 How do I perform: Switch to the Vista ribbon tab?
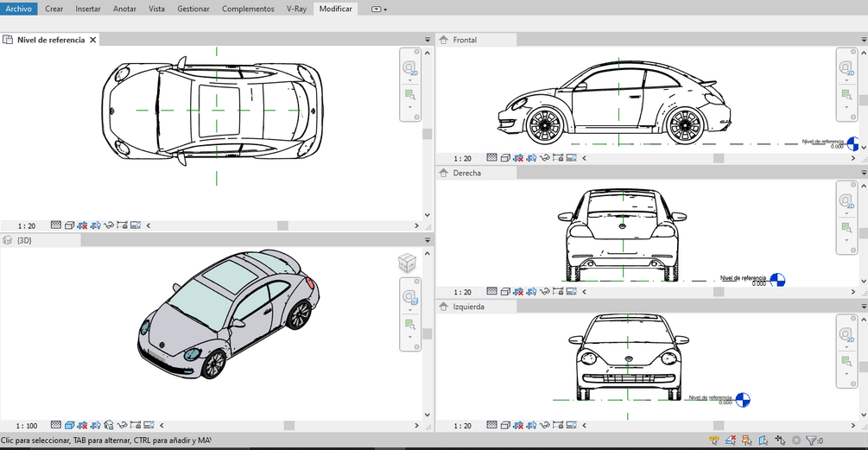(156, 9)
